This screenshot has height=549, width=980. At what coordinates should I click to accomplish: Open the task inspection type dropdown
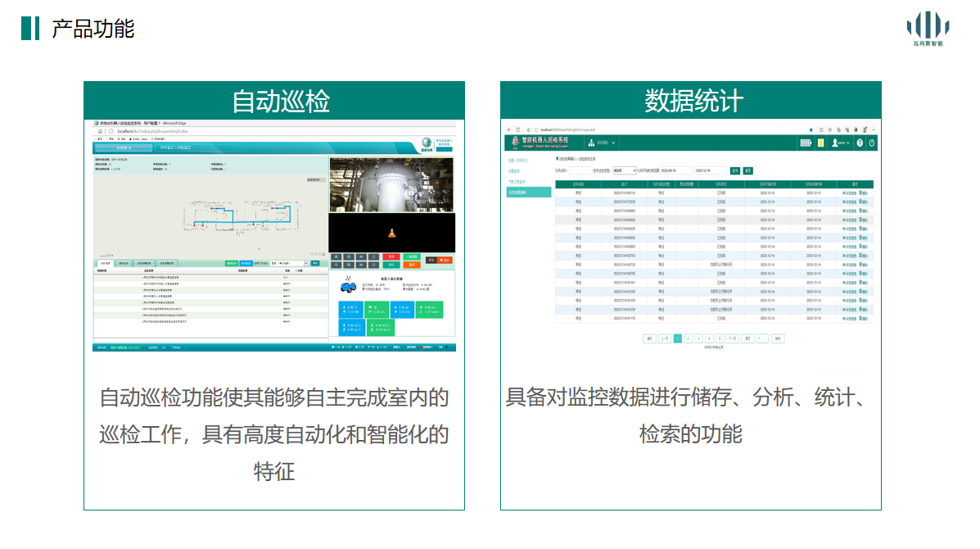click(624, 170)
